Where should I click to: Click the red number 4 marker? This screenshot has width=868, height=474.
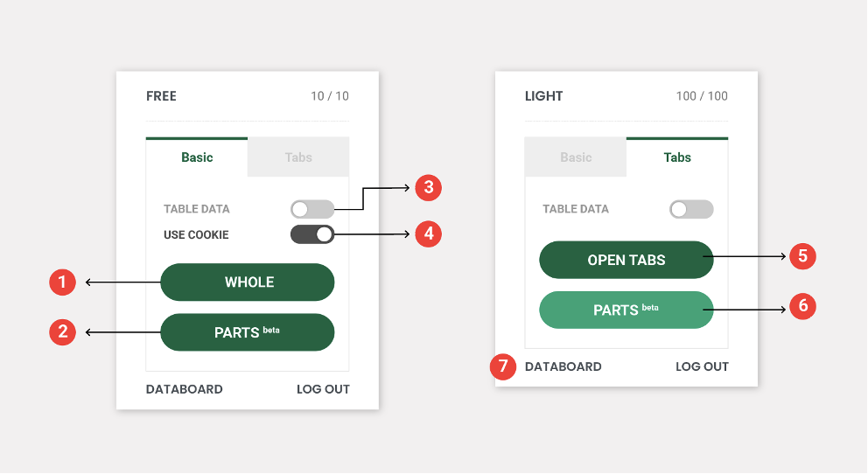point(428,234)
